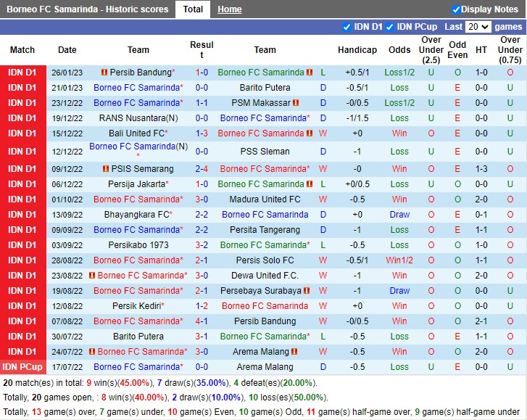Open Barito Putera link on 30/07/22 row
Viewport: 527px width, 420px height.
pyautogui.click(x=138, y=337)
